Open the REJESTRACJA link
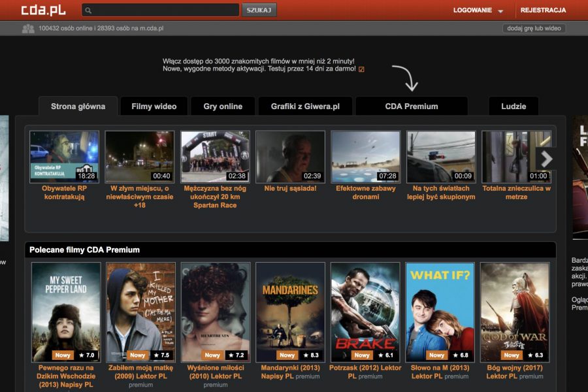The height and width of the screenshot is (392, 588). 543,10
